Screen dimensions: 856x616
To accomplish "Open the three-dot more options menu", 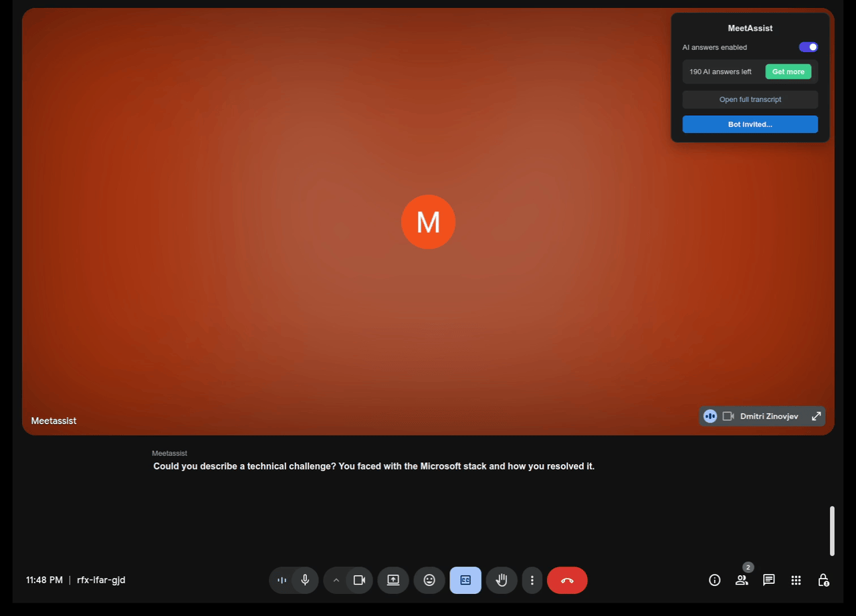I will [x=532, y=580].
